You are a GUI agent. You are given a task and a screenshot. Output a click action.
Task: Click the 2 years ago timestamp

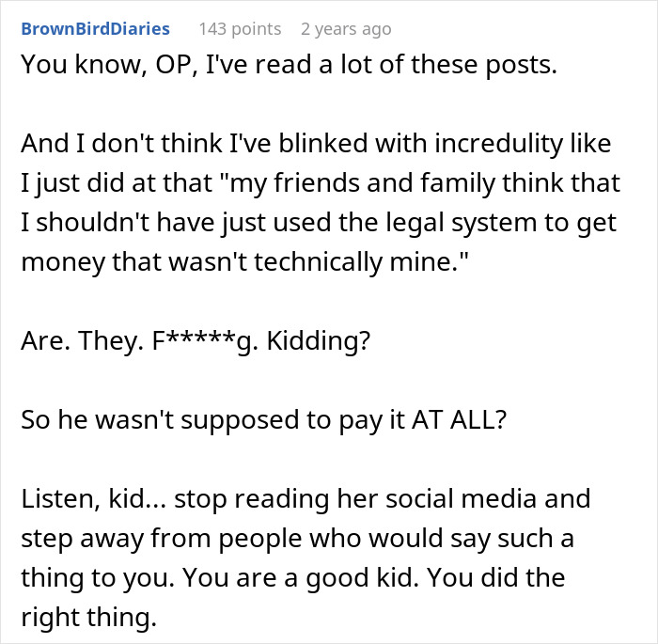click(x=346, y=29)
